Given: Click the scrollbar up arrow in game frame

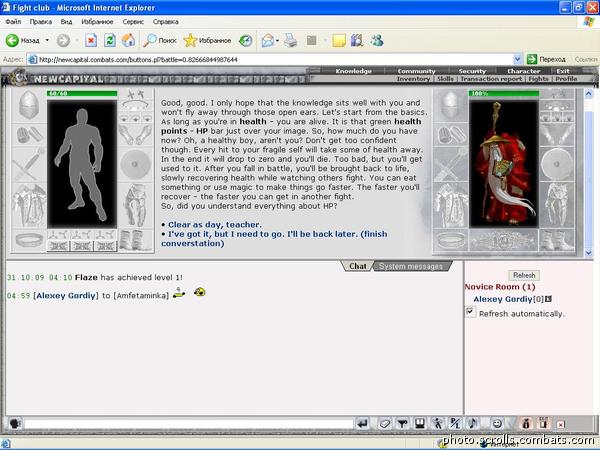Looking at the screenshot, I should click(x=589, y=93).
